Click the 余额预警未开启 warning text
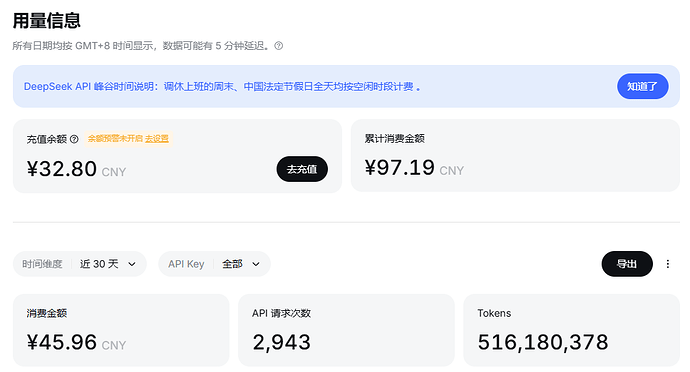Screen dimensions: 690x372 (x=115, y=139)
